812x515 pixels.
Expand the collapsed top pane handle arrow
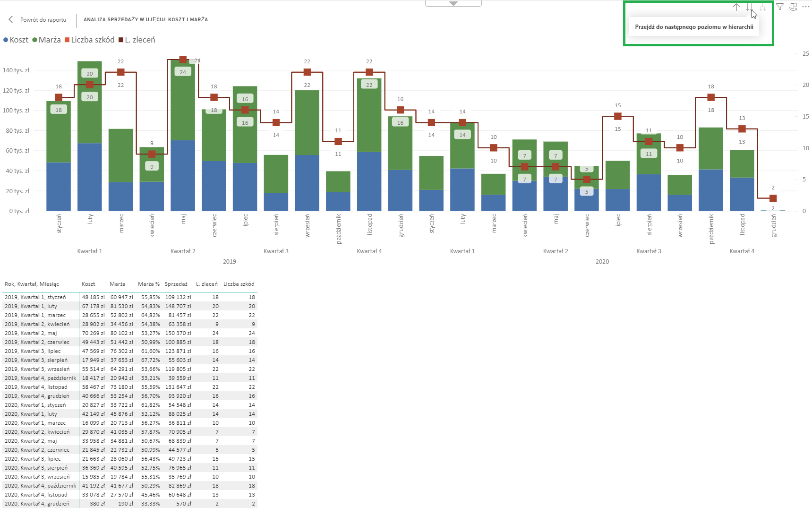pyautogui.click(x=453, y=3)
